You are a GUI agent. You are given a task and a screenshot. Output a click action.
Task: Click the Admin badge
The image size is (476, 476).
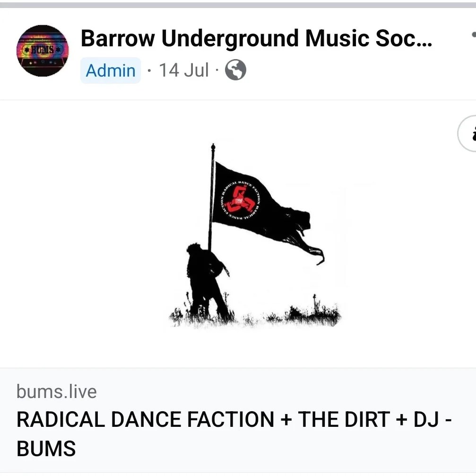(111, 70)
